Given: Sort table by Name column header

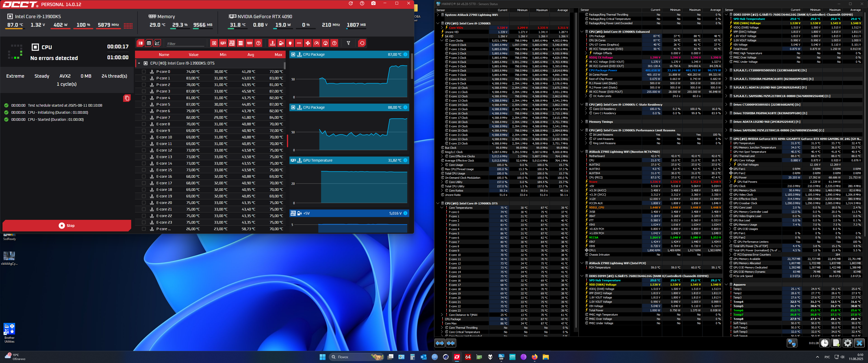Looking at the screenshot, I should 164,54.
